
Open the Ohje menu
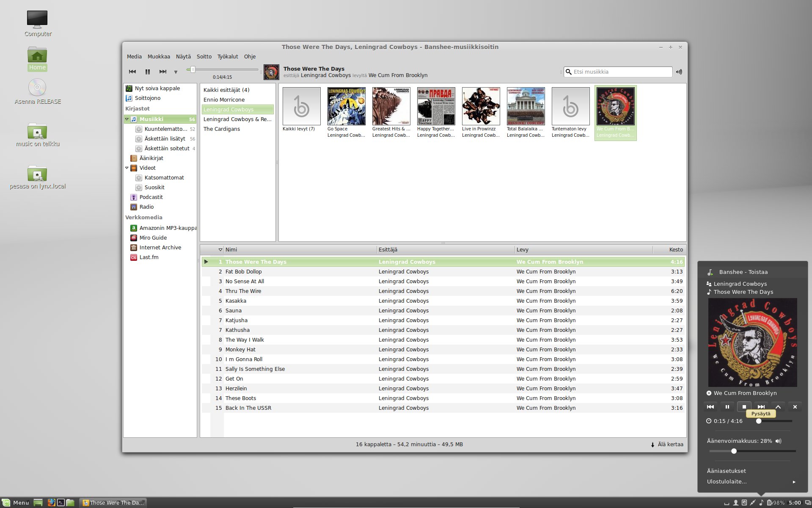250,56
